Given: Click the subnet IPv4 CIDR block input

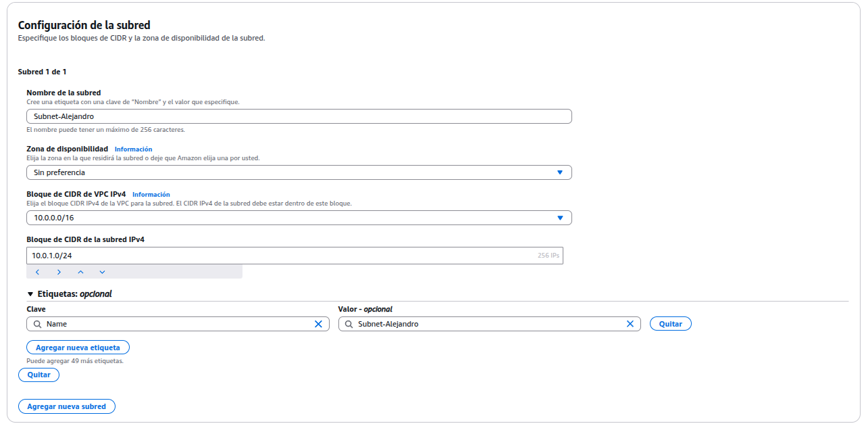Looking at the screenshot, I should (x=280, y=256).
